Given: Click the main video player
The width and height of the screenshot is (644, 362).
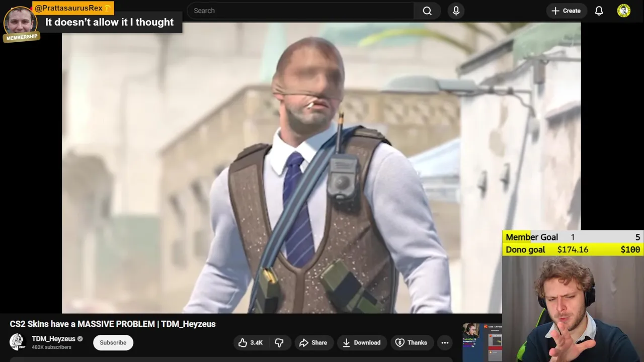Looking at the screenshot, I should coord(321,168).
